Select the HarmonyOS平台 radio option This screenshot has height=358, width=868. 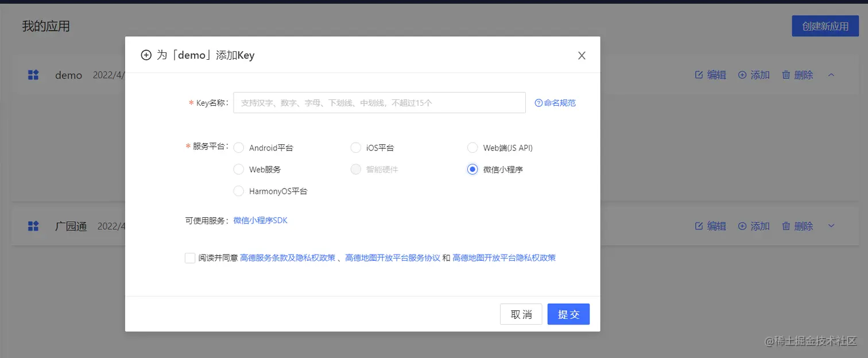tap(239, 191)
